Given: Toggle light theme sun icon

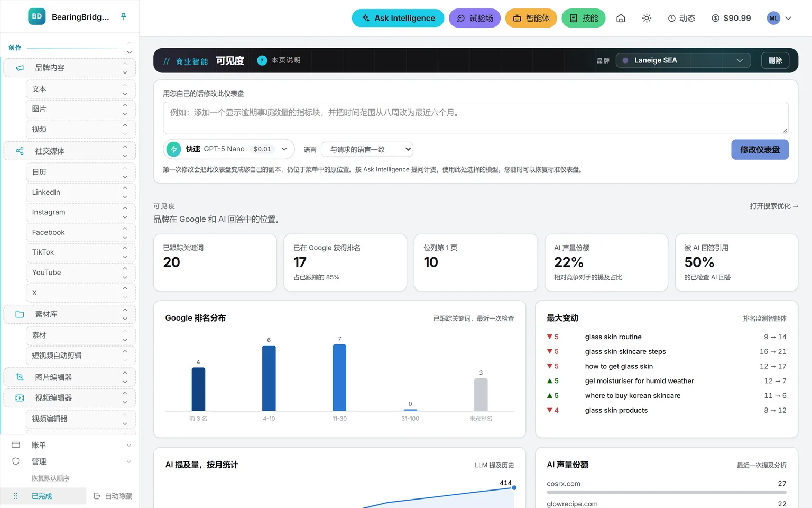Looking at the screenshot, I should tap(647, 18).
